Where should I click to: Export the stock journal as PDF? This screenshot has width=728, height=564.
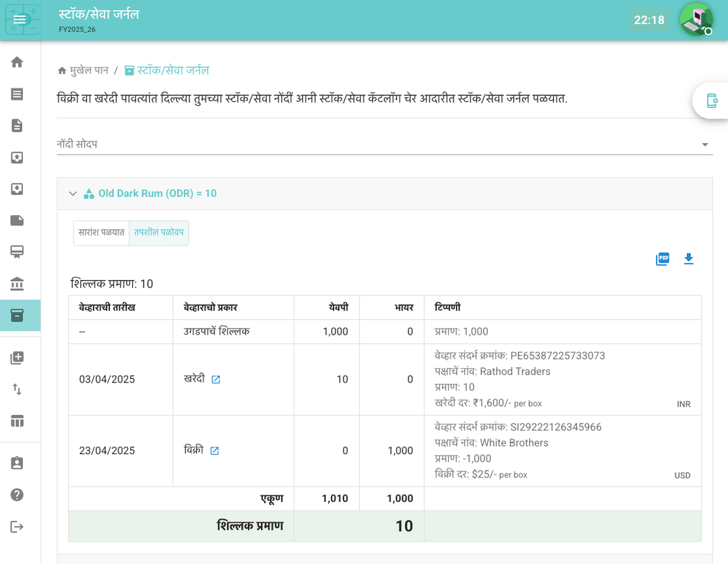point(662,258)
